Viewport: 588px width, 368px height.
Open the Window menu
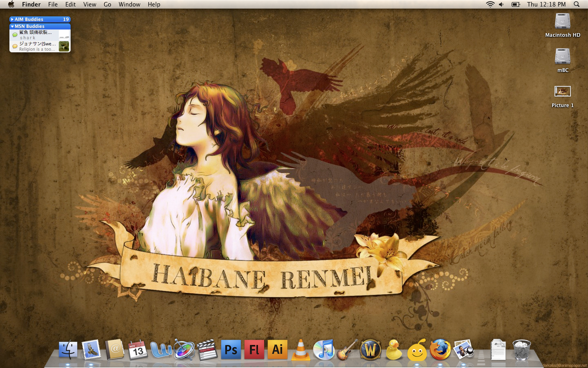tap(129, 4)
